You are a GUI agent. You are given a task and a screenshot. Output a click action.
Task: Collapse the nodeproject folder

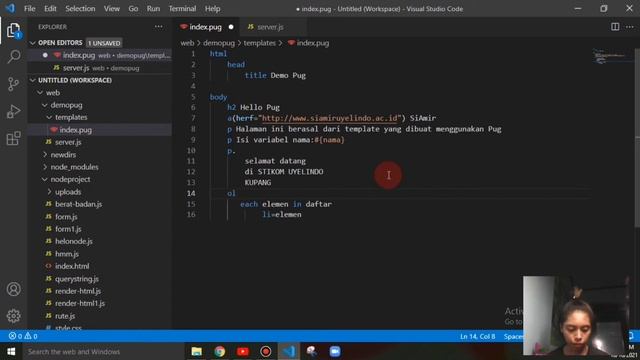coord(44,179)
